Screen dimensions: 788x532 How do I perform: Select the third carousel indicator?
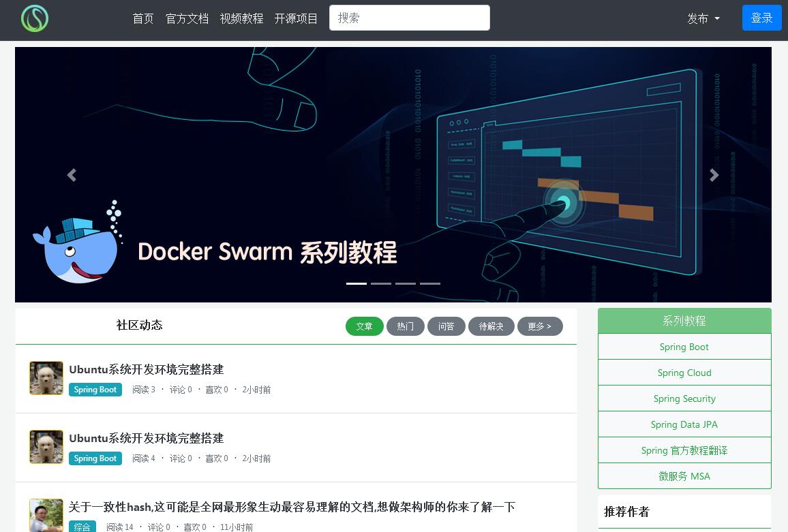click(406, 283)
